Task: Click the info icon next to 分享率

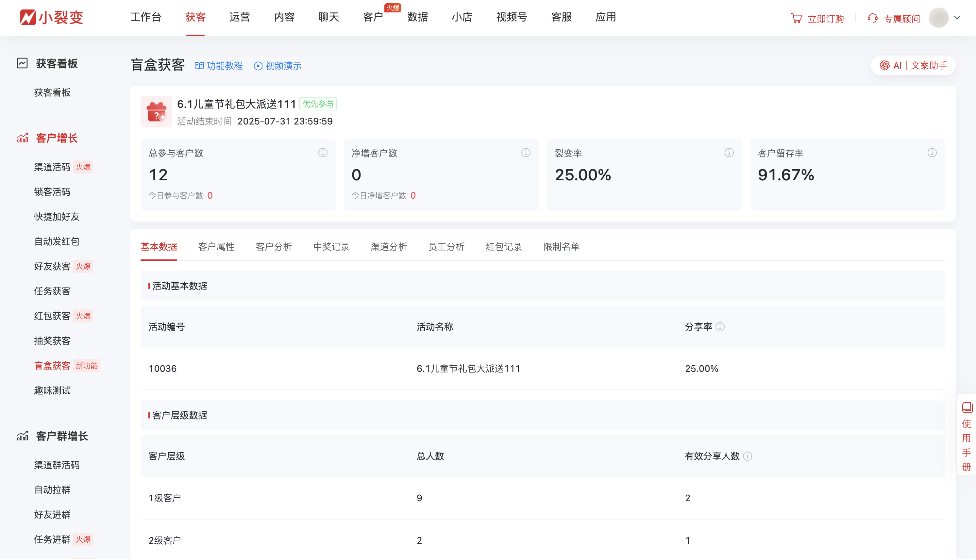Action: (x=720, y=326)
